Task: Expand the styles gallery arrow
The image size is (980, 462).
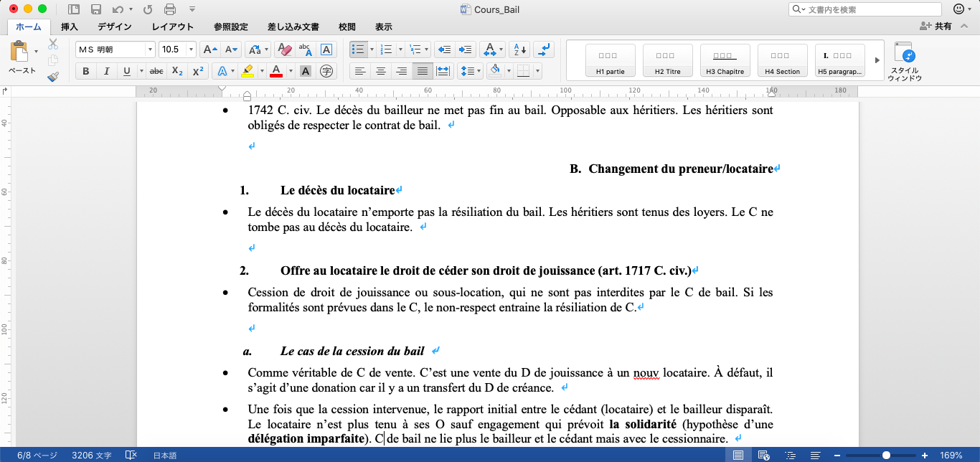Action: pyautogui.click(x=877, y=60)
